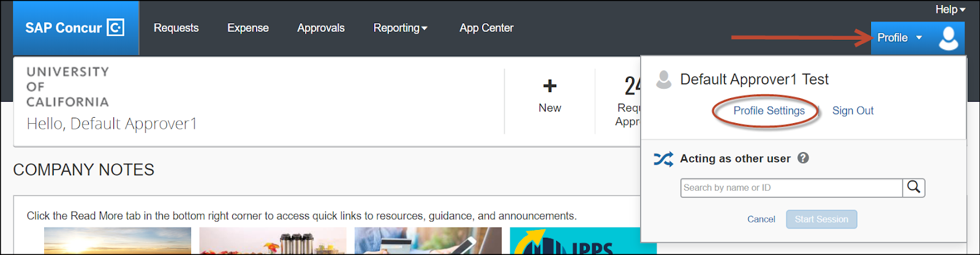Open the Expense menu

tap(248, 28)
